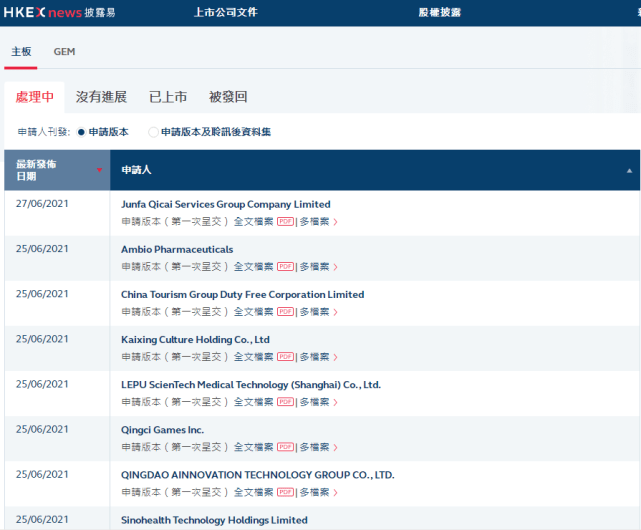The width and height of the screenshot is (641, 530).
Task: Switch to the GEM tab
Action: pyautogui.click(x=64, y=51)
